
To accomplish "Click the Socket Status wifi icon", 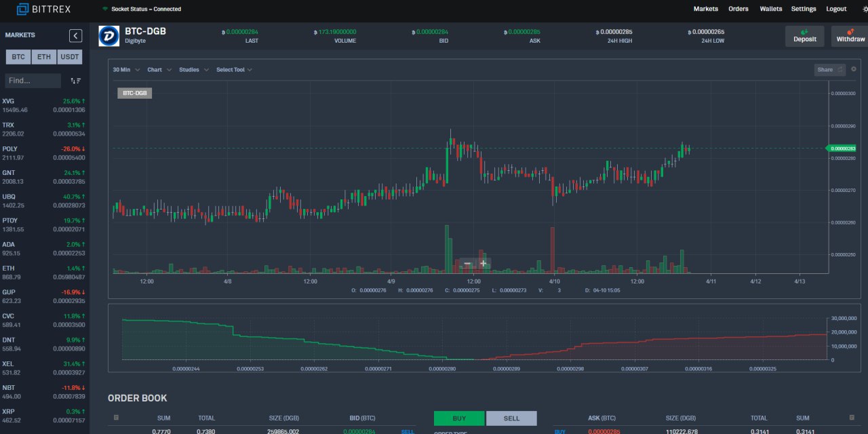I will click(x=105, y=9).
